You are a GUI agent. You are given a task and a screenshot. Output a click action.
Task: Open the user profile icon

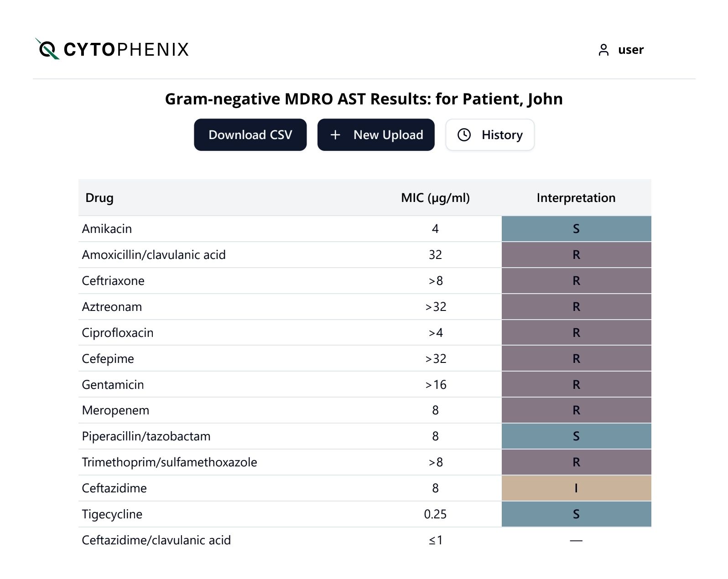(603, 50)
